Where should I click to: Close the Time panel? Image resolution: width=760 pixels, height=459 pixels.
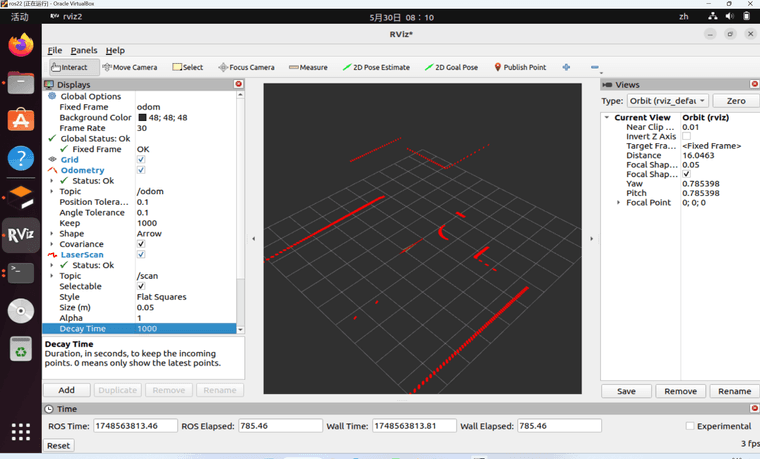pyautogui.click(x=754, y=408)
